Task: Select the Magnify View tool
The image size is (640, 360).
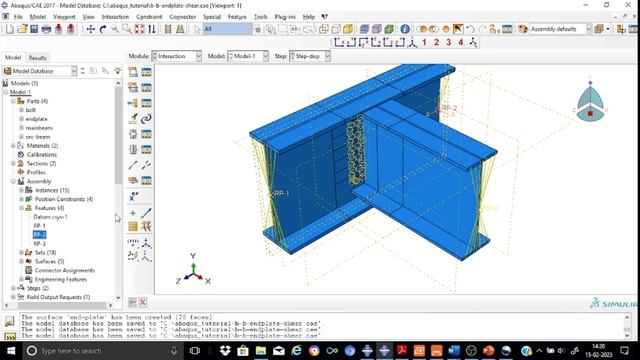Action: [115, 29]
